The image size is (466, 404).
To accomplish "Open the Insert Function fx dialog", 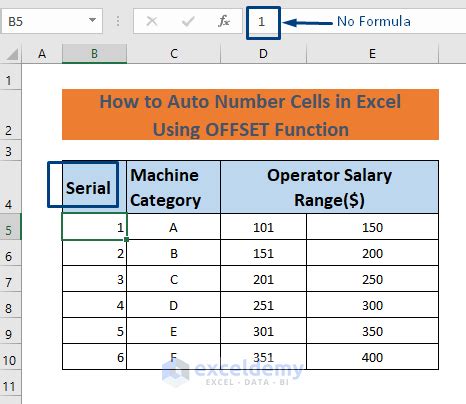I will coord(224,21).
